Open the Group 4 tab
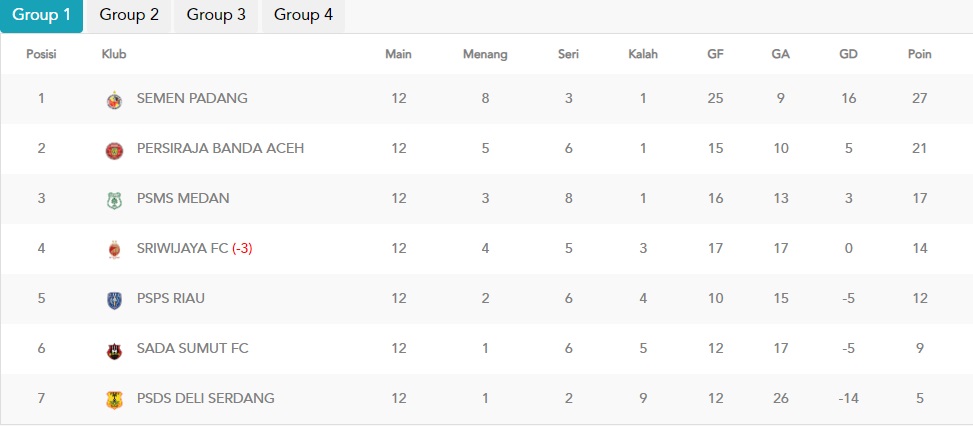This screenshot has width=973, height=426. pos(303,16)
